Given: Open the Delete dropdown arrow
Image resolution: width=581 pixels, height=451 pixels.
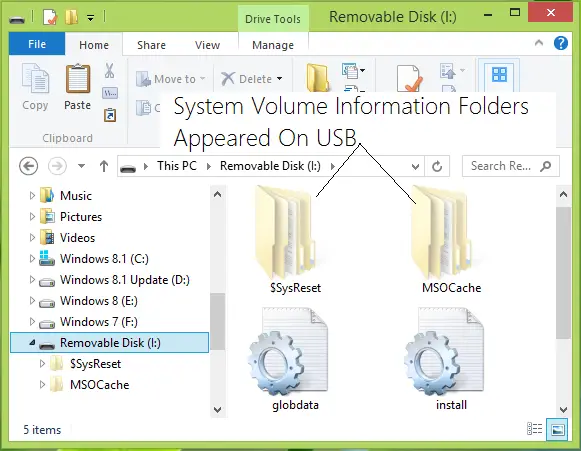Looking at the screenshot, I should point(279,79).
